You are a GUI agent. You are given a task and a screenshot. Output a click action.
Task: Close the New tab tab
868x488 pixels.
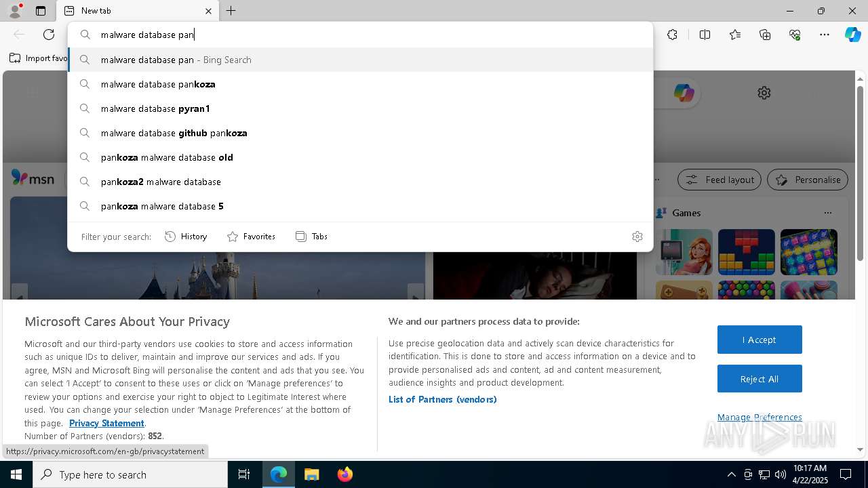(208, 11)
